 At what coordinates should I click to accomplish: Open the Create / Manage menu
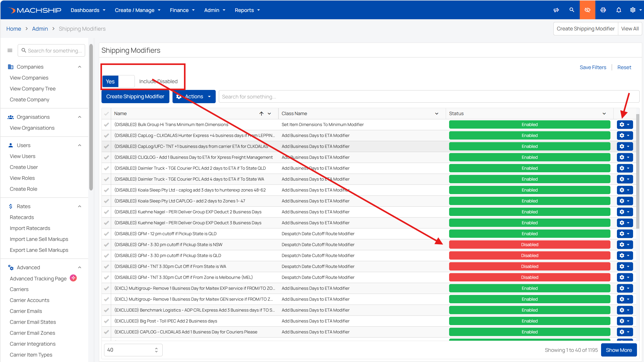point(138,10)
